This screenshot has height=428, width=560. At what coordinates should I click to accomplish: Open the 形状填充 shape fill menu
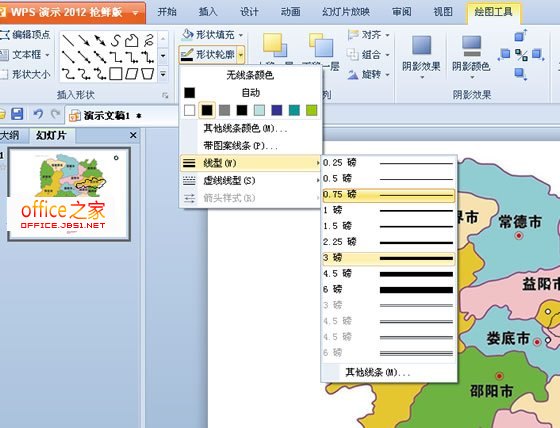point(212,35)
